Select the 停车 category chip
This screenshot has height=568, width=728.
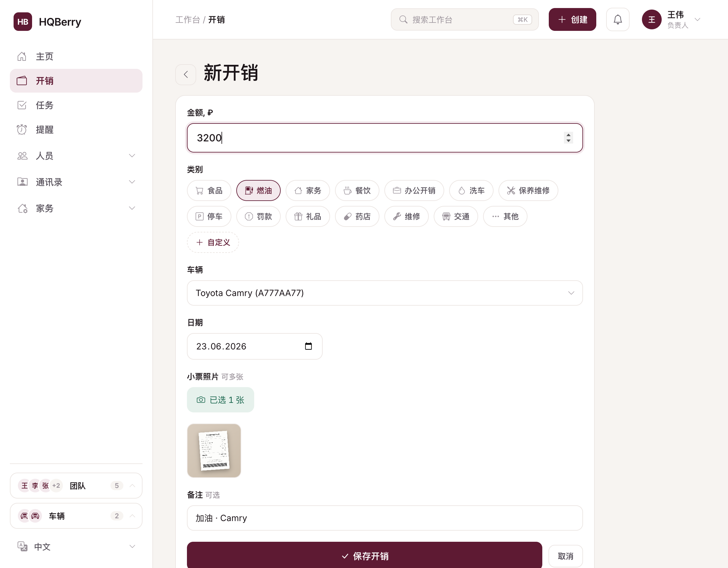coord(209,216)
